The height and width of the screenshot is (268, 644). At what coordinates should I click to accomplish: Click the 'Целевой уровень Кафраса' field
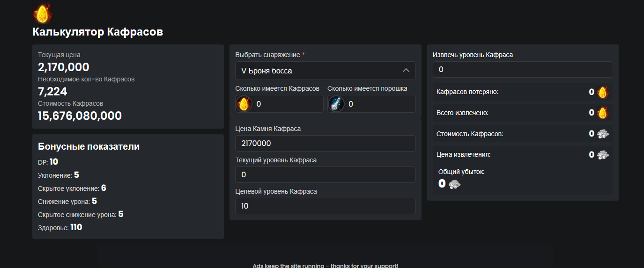click(325, 206)
